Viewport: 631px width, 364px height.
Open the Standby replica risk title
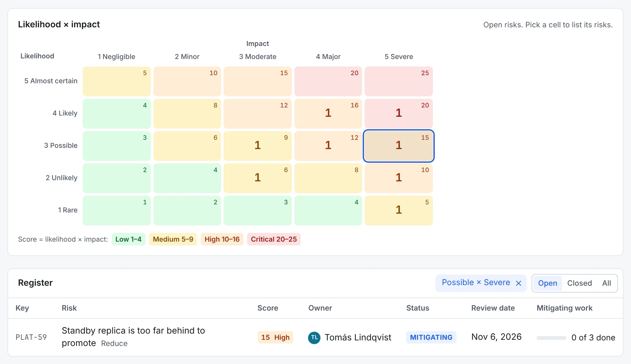133,337
